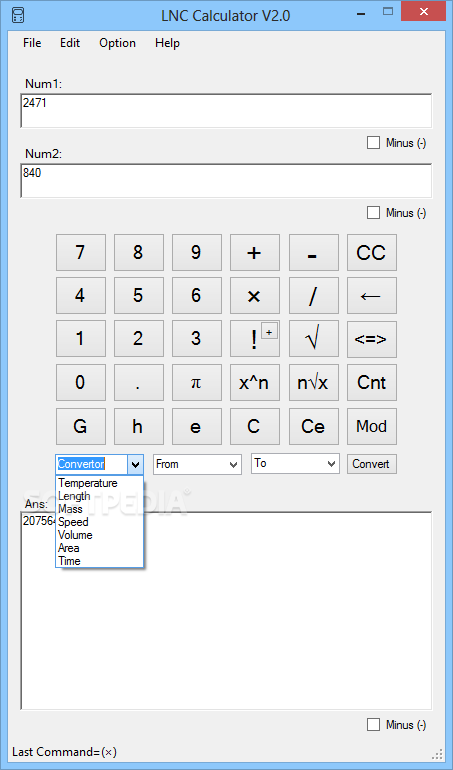Click the square root (√) button
453x770 pixels.
tap(313, 339)
